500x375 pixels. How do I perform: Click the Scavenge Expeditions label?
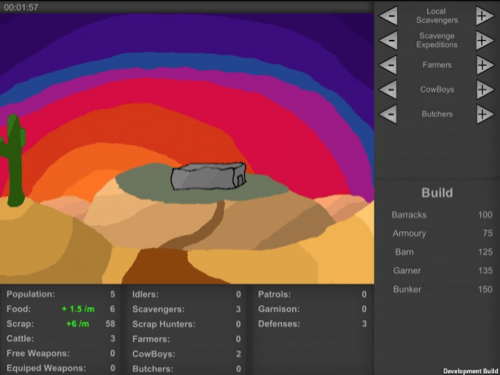437,40
